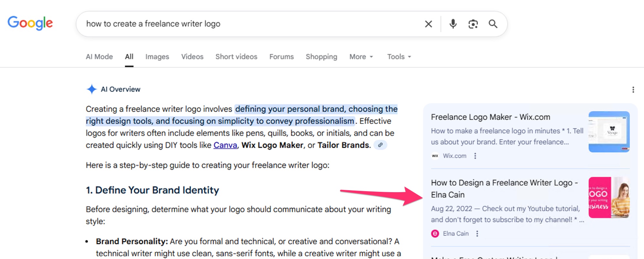
Task: Start voice search with microphone icon
Action: 453,24
